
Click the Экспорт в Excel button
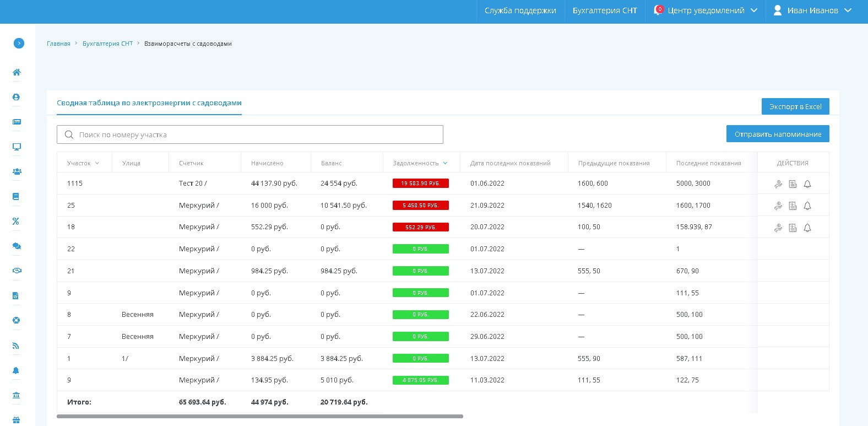click(x=795, y=106)
